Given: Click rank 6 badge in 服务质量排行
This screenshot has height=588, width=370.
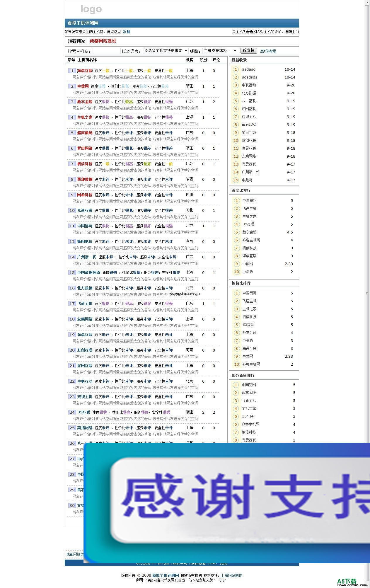Looking at the screenshot, I should click(236, 425).
